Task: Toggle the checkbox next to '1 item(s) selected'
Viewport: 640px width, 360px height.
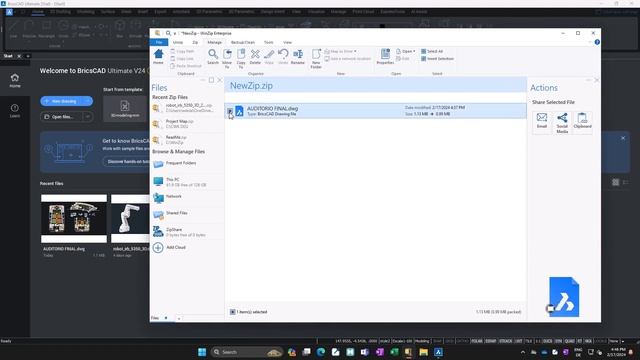Action: (232, 312)
